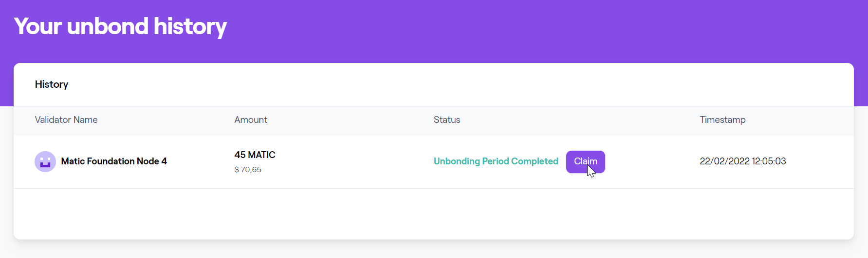Click the number 45 in the amount
Image resolution: width=868 pixels, height=258 pixels.
(240, 155)
